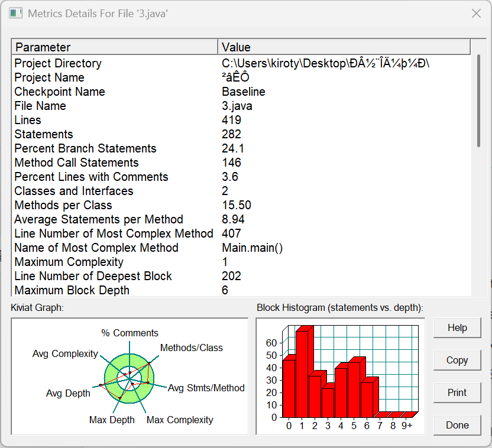The image size is (492, 448).
Task: Click the tallest histogram bar at depth 1
Action: [302, 374]
